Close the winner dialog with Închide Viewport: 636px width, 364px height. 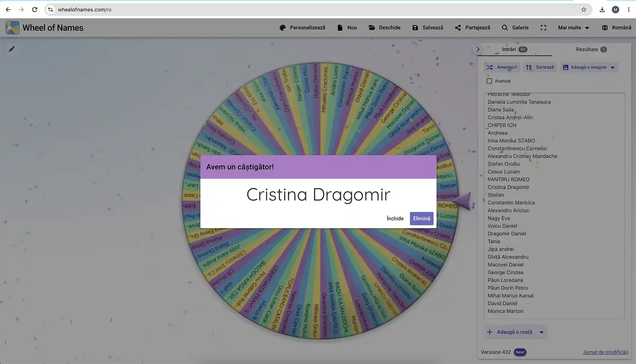tap(395, 219)
